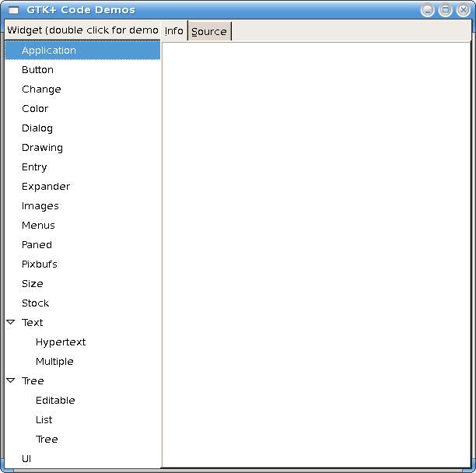
Task: Select the Hypertext child item
Action: click(x=61, y=342)
